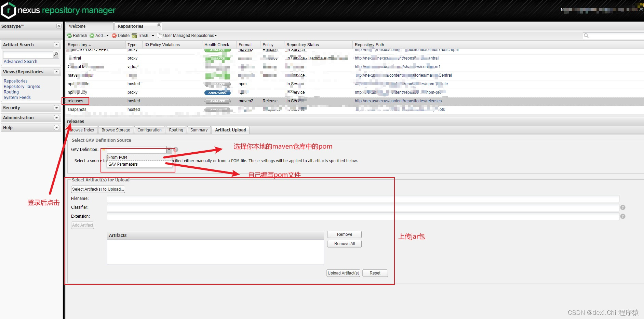Focus the Filename input field
Viewport: 644px width, 319px height.
pos(363,199)
